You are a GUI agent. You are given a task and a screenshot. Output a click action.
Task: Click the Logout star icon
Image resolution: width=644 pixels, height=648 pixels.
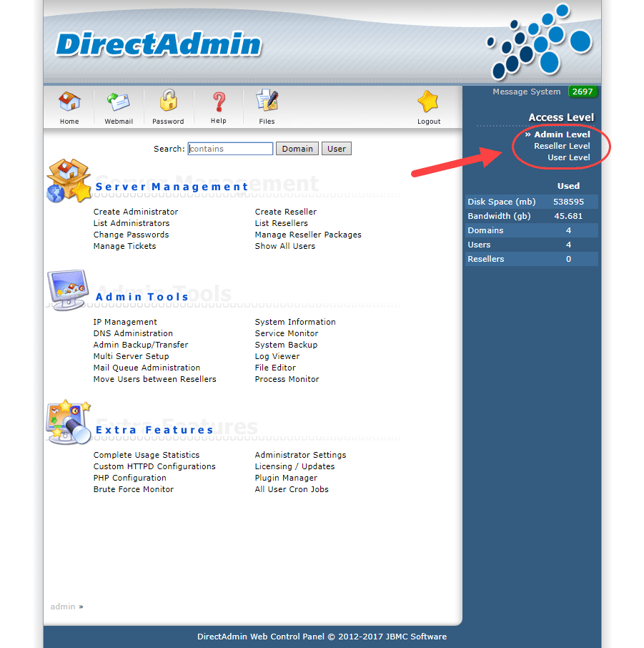[428, 102]
